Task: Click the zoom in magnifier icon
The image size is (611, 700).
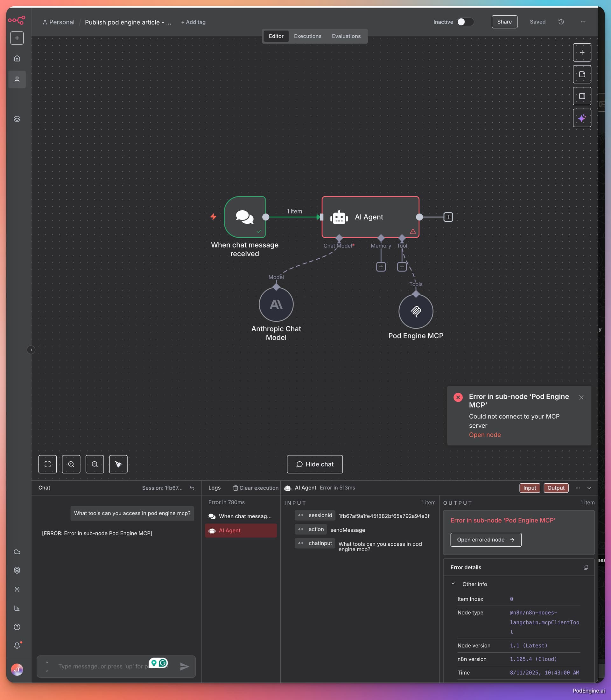Action: [x=71, y=464]
